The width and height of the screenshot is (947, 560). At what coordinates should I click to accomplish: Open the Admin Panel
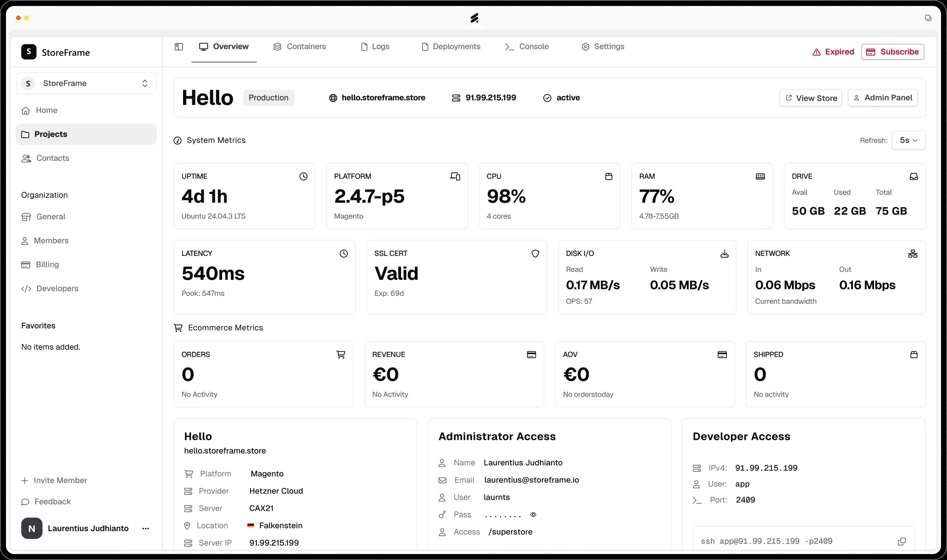tap(882, 98)
